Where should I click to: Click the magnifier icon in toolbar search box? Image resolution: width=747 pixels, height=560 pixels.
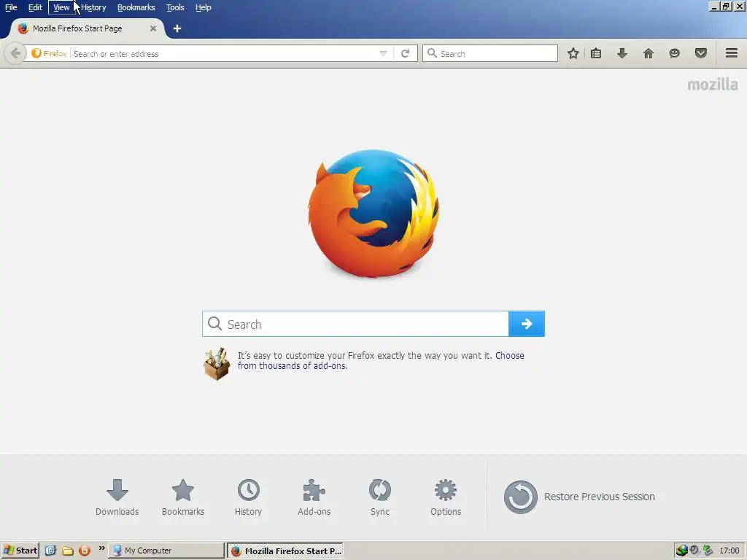coord(432,53)
